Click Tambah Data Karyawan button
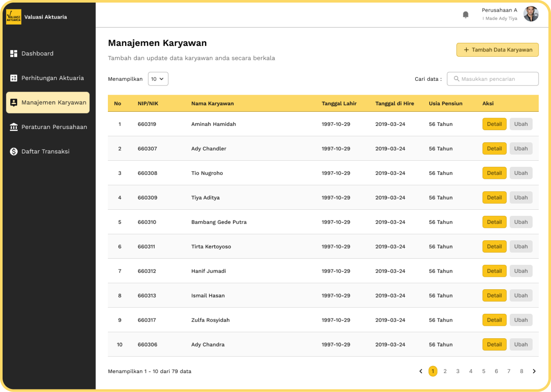 click(497, 50)
